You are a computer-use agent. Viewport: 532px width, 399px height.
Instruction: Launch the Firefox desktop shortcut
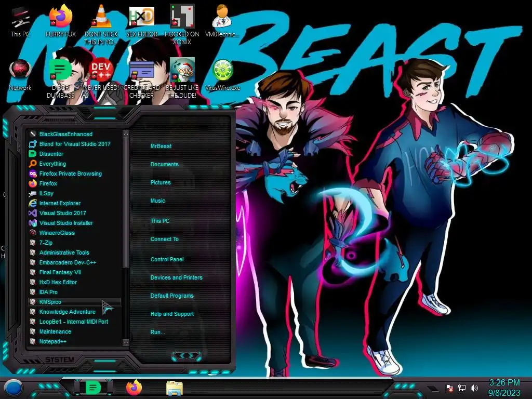point(61,21)
